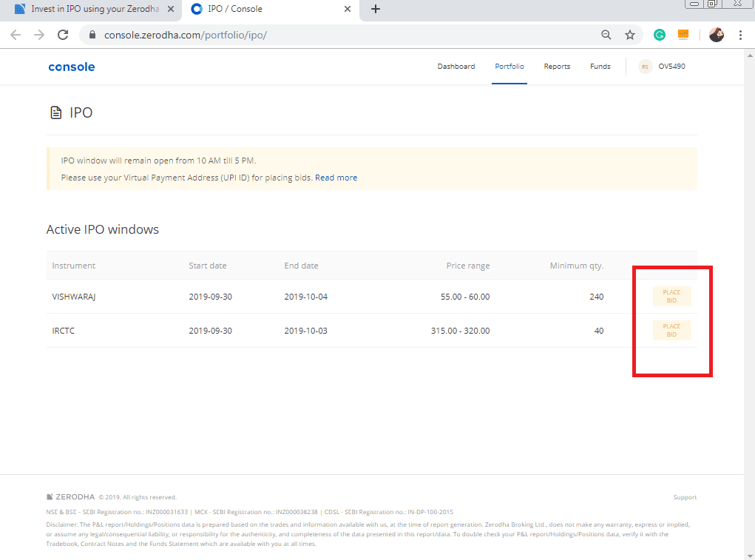Click the Instrument column header

click(x=74, y=266)
